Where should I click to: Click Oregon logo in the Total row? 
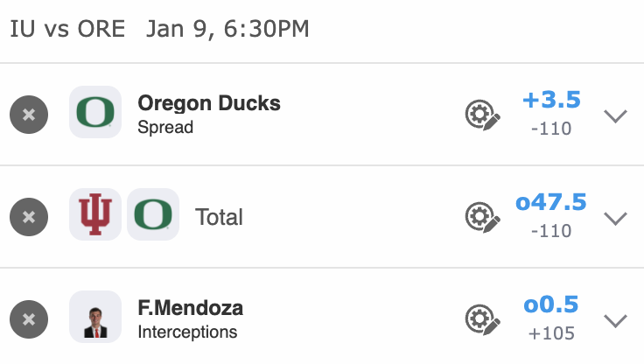click(x=153, y=215)
